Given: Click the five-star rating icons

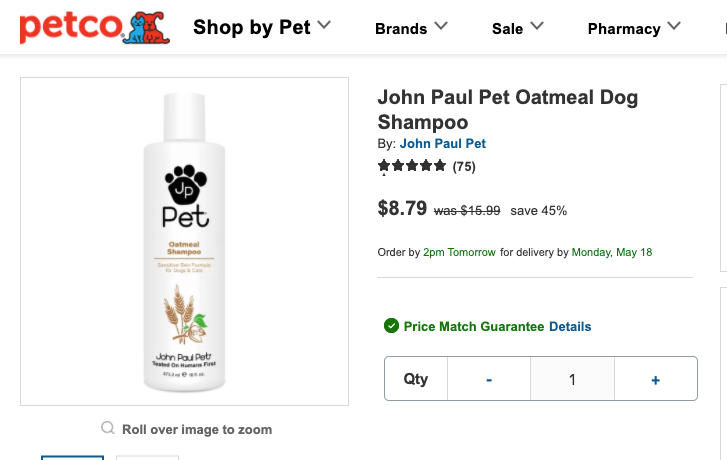Looking at the screenshot, I should (412, 166).
